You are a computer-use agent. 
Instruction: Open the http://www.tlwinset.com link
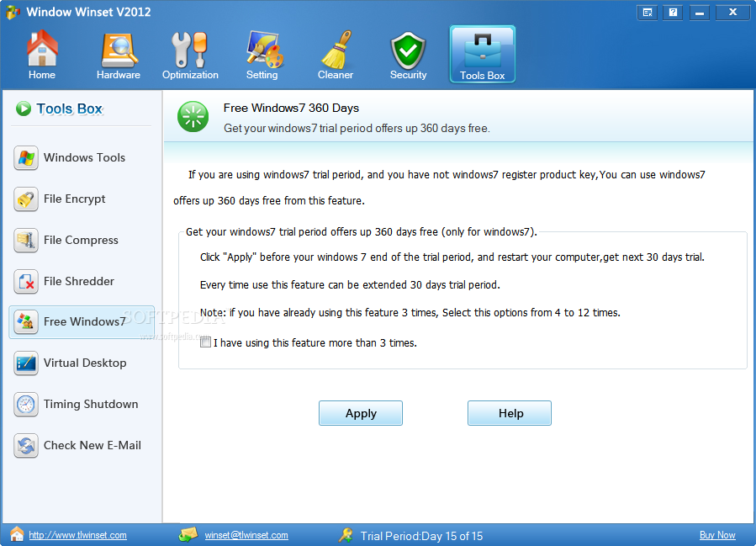click(77, 535)
